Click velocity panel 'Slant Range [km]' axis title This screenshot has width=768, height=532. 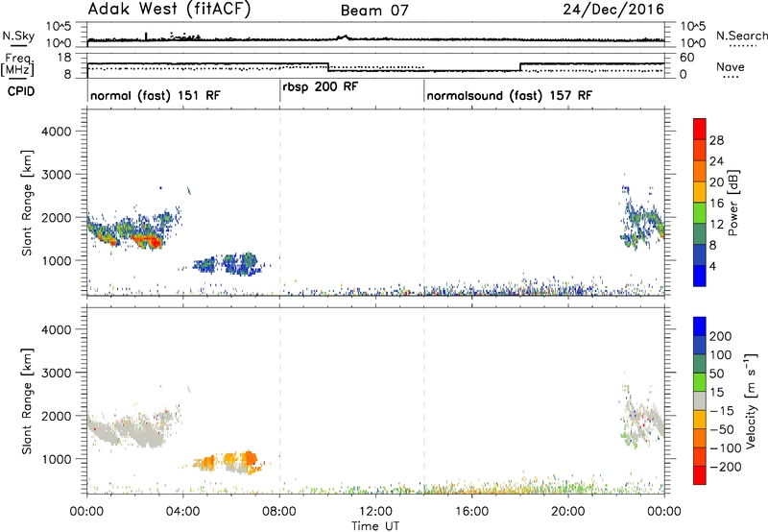pyautogui.click(x=28, y=401)
